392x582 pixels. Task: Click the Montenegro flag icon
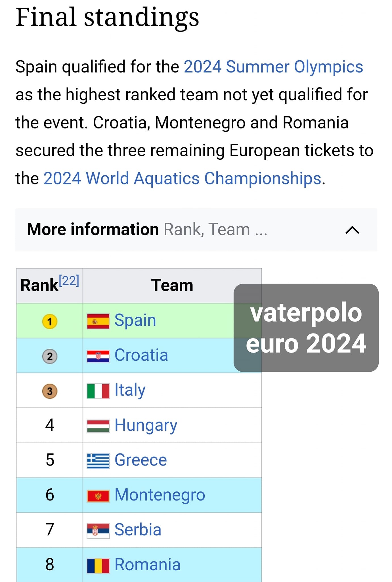pos(98,496)
